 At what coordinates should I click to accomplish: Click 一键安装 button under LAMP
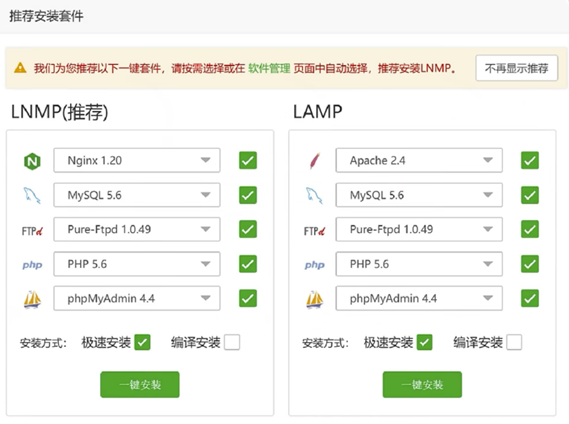coord(422,384)
